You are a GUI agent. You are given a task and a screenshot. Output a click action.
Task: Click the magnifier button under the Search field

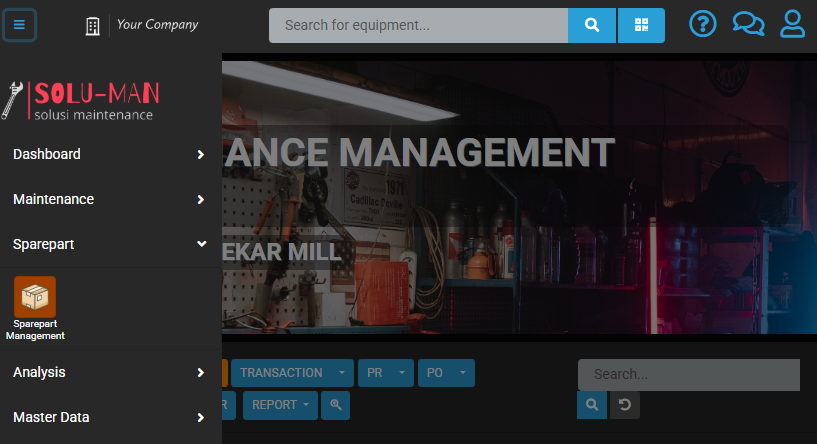592,405
